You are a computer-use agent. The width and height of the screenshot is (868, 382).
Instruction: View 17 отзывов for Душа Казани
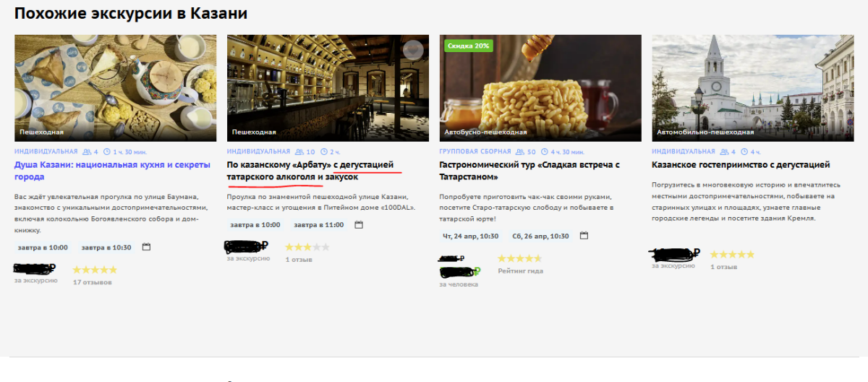coord(93,282)
